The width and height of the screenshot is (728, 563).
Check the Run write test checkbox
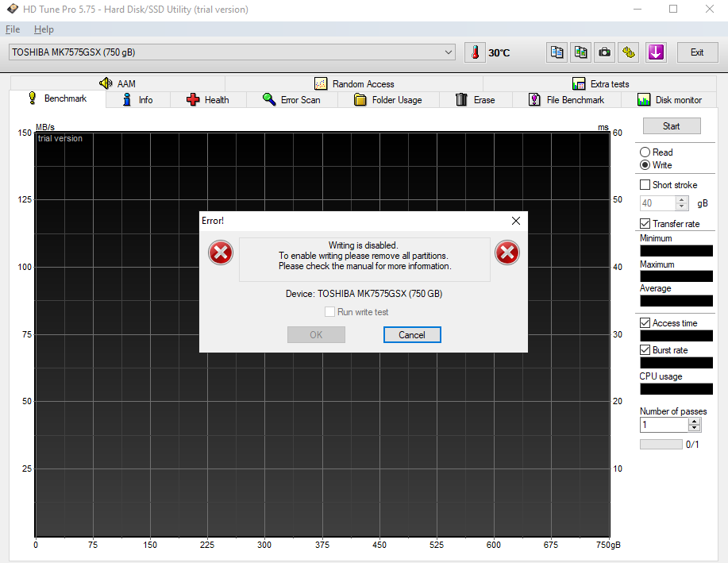click(329, 312)
